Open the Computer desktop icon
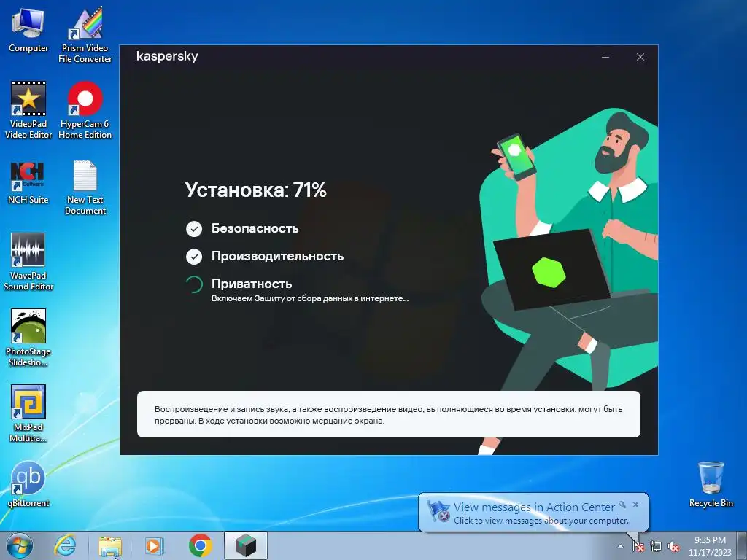 pos(28,30)
